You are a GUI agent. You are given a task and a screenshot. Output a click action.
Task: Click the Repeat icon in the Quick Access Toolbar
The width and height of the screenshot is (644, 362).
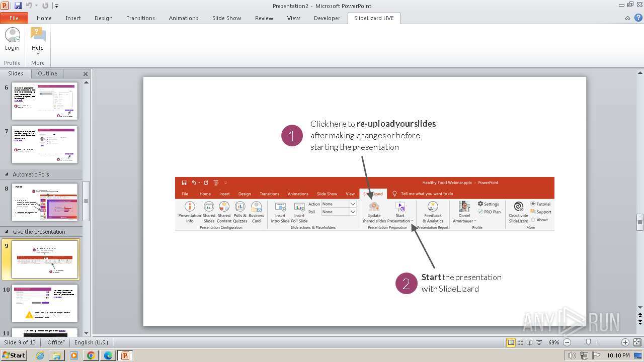coord(45,6)
